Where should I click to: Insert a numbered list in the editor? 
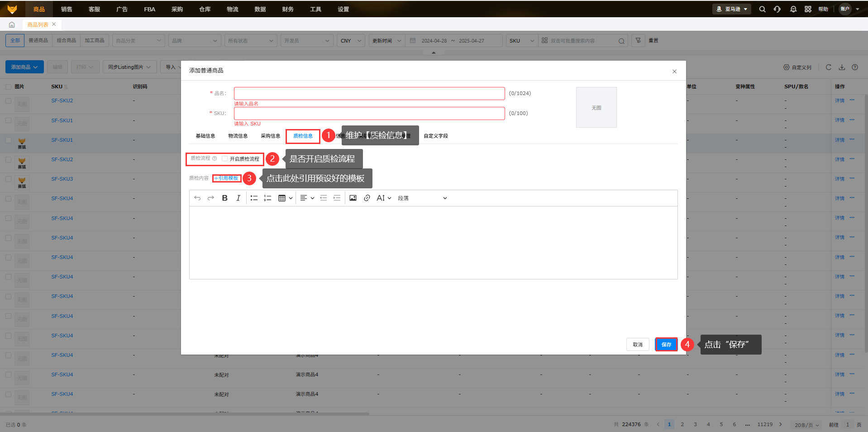[267, 198]
